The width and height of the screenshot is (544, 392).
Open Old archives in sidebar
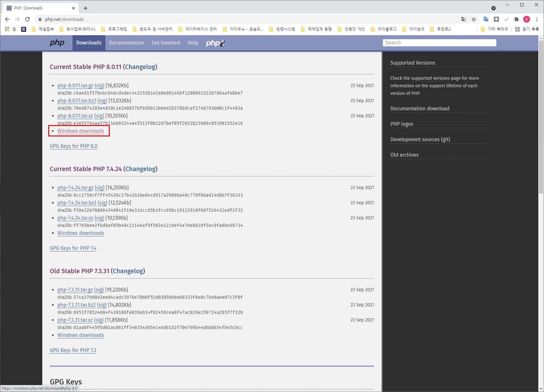(x=405, y=155)
